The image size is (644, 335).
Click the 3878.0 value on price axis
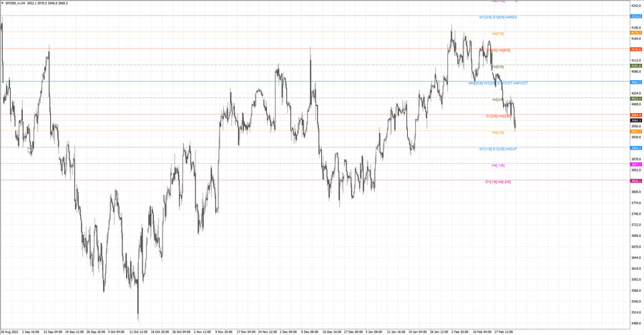[x=636, y=159]
